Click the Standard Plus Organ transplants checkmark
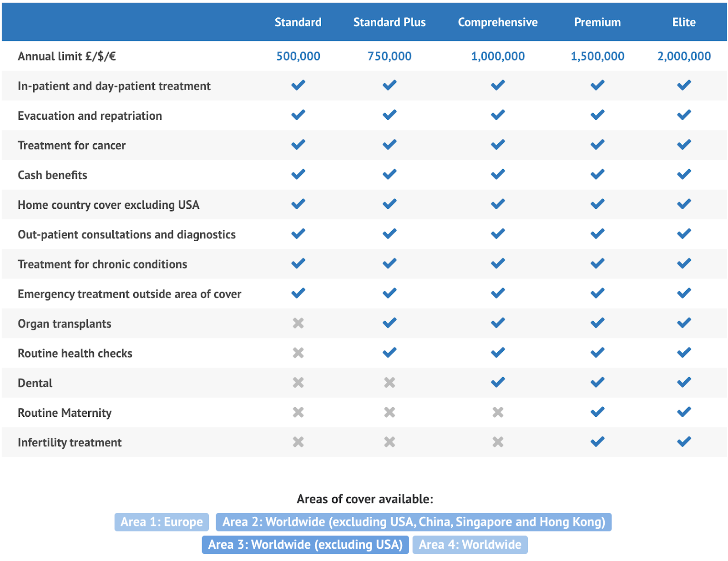Screen dimensions: 728x561 click(x=389, y=323)
